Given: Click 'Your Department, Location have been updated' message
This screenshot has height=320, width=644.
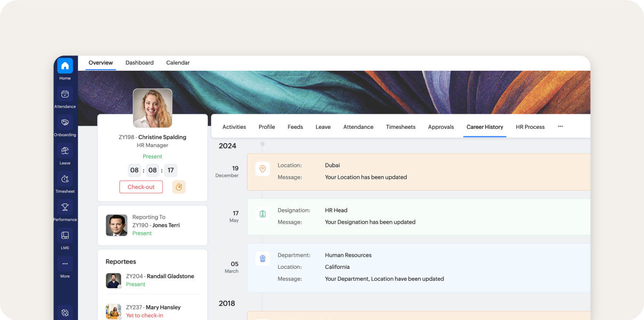Looking at the screenshot, I should click(x=384, y=278).
